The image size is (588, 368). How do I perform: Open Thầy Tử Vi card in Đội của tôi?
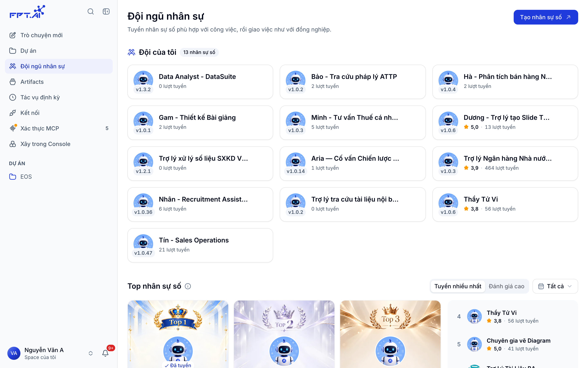click(x=505, y=204)
